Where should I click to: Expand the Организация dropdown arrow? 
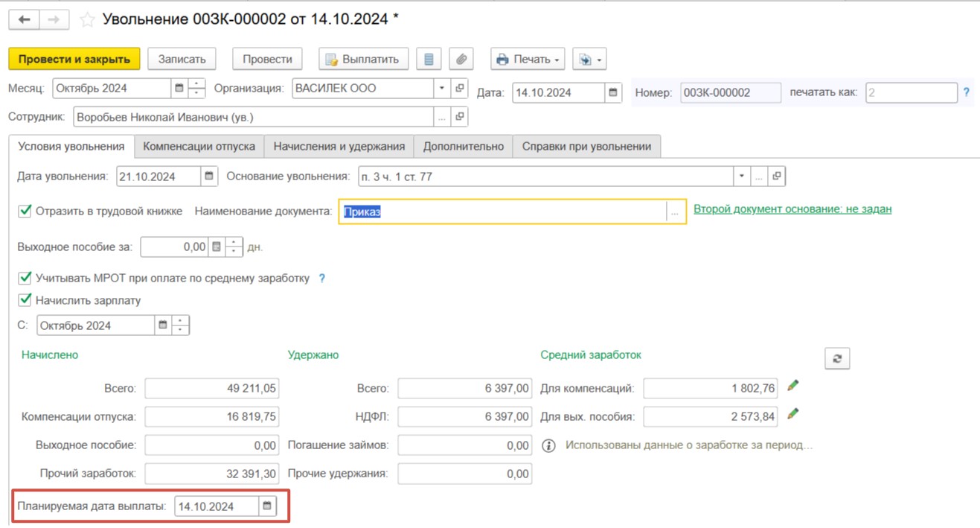click(x=442, y=88)
